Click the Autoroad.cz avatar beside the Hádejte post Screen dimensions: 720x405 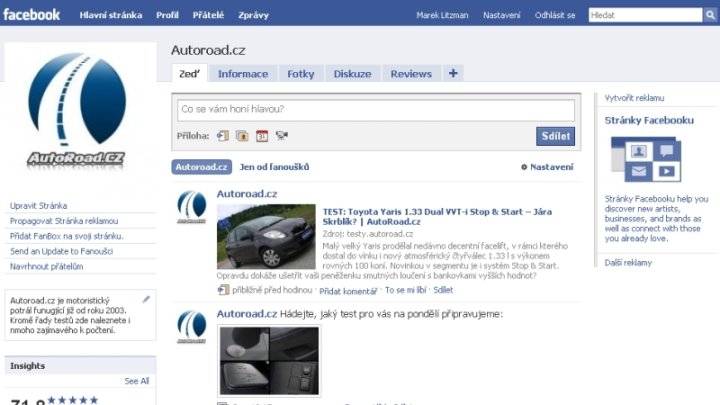pos(191,327)
